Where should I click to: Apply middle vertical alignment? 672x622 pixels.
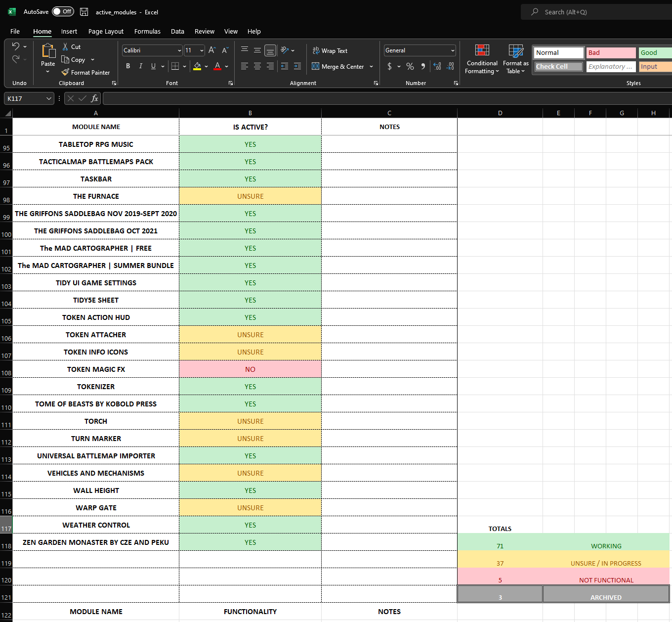click(257, 50)
